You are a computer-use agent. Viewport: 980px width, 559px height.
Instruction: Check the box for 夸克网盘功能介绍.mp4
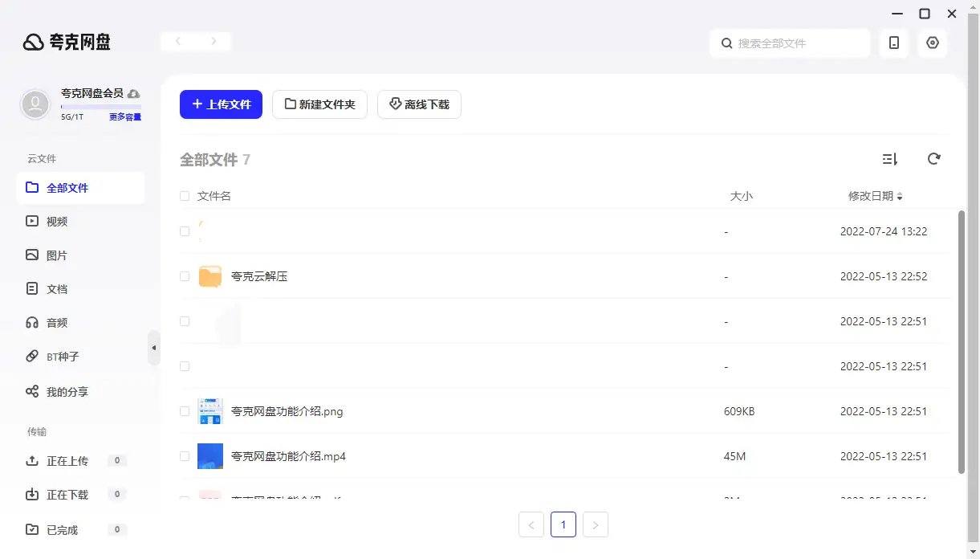[x=185, y=456]
